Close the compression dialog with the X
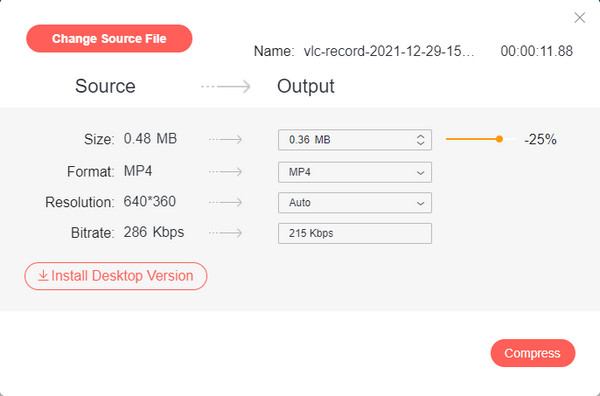This screenshot has width=600, height=396. (579, 18)
